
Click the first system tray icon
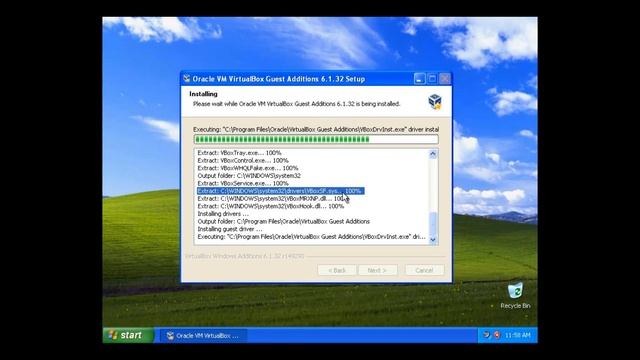[487, 335]
